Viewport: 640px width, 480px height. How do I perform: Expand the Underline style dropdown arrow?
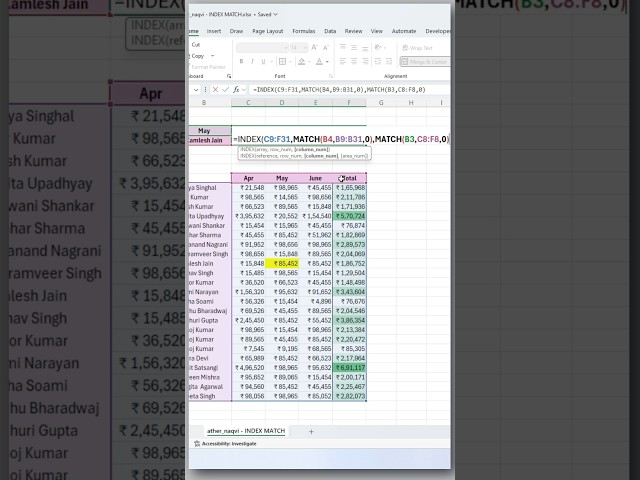271,62
